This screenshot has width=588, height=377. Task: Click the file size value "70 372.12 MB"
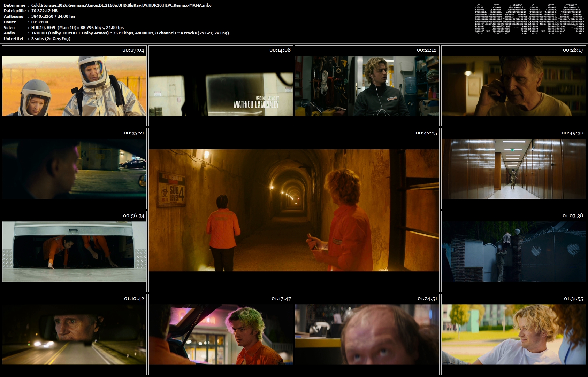point(45,11)
